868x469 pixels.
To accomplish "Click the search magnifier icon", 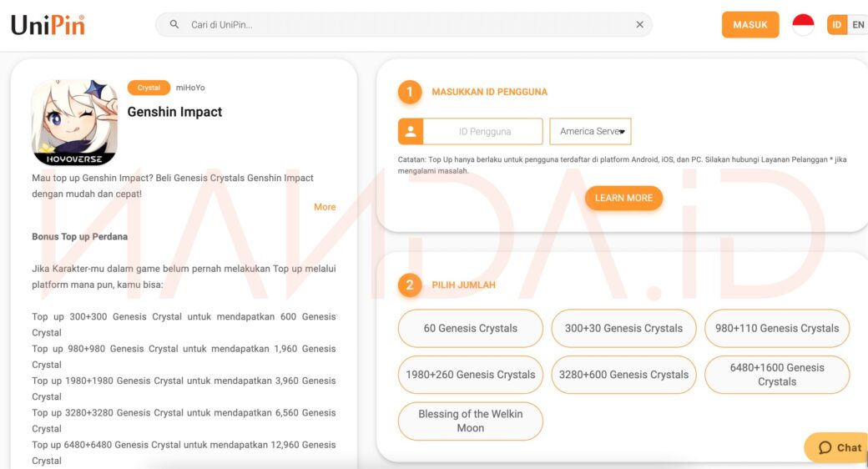I will pyautogui.click(x=174, y=25).
